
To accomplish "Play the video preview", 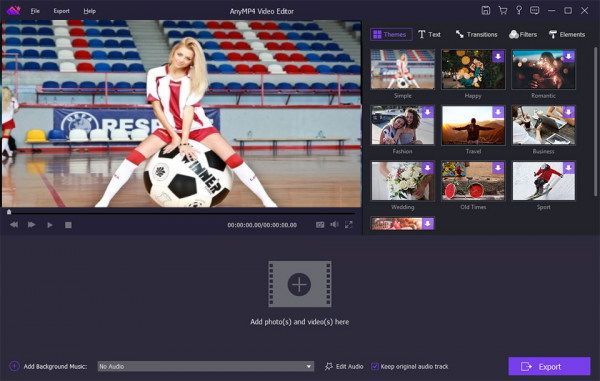I will pos(50,225).
